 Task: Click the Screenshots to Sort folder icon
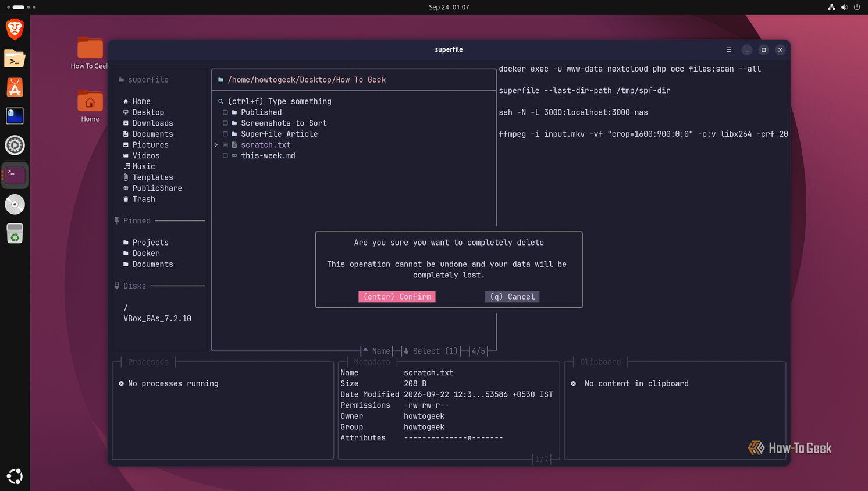[x=234, y=123]
